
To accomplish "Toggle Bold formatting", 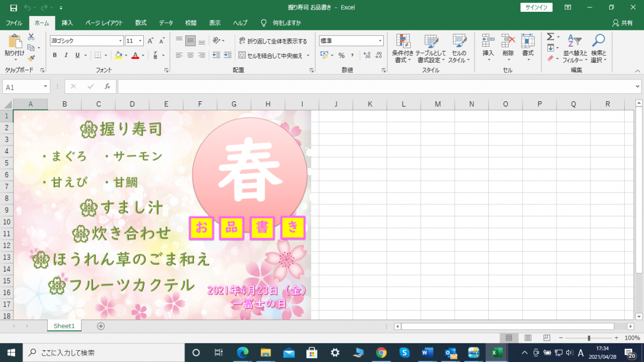I will (x=55, y=55).
